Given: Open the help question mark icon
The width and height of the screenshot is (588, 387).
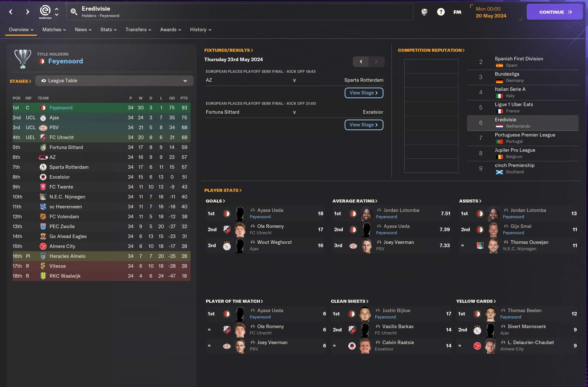Looking at the screenshot, I should click(441, 12).
